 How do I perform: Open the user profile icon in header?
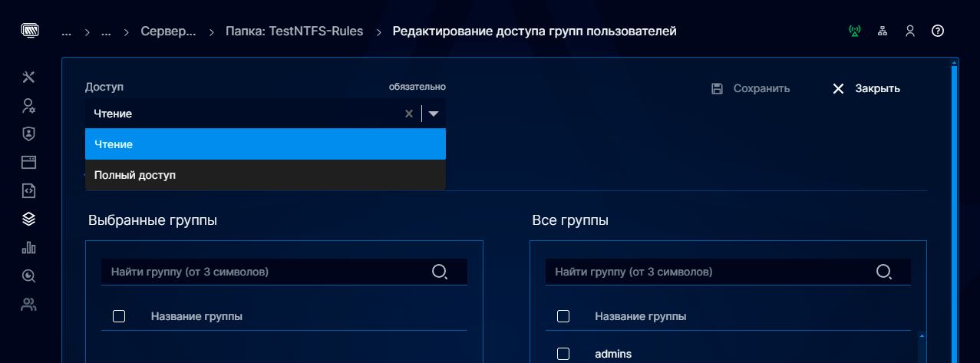(x=910, y=31)
